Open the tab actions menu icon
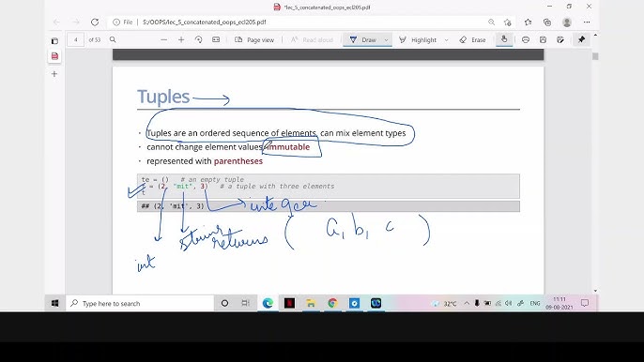 pos(54,41)
